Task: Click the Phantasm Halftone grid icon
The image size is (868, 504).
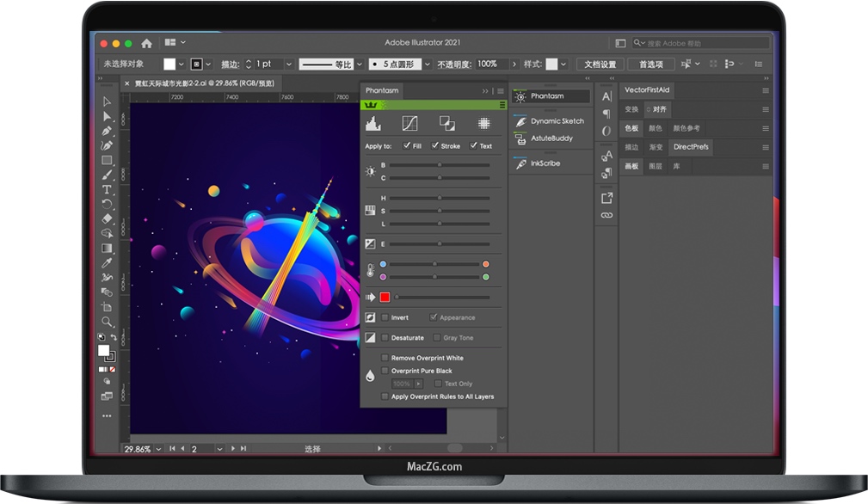Action: tap(484, 124)
